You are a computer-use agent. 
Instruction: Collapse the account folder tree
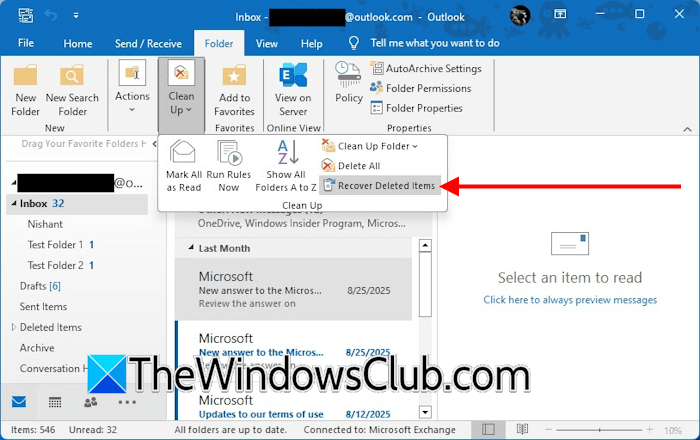click(14, 183)
